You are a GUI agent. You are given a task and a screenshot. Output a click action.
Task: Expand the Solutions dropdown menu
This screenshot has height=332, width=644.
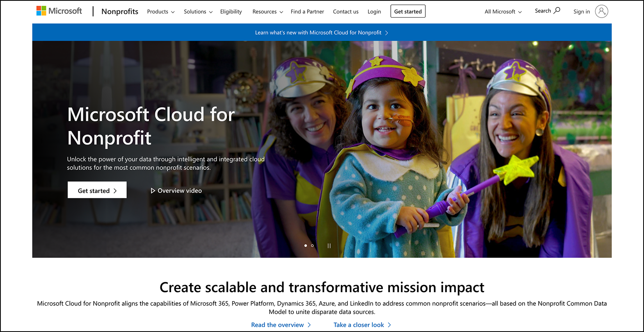198,12
